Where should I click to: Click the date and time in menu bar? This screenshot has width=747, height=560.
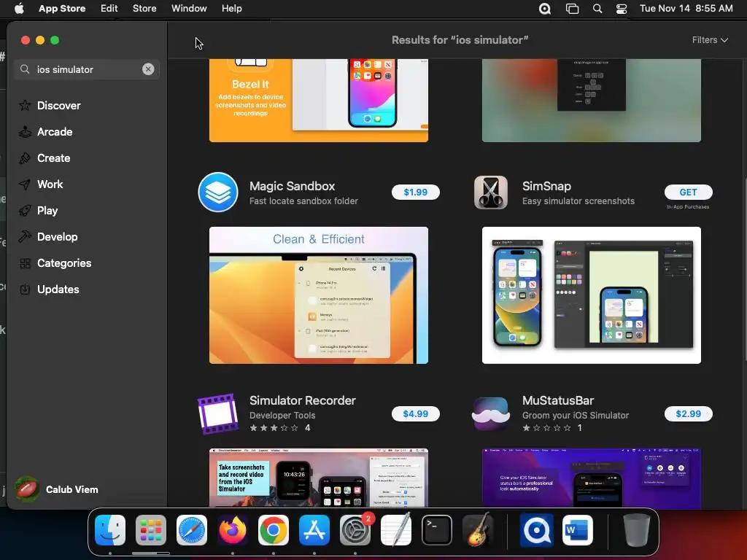tap(686, 8)
